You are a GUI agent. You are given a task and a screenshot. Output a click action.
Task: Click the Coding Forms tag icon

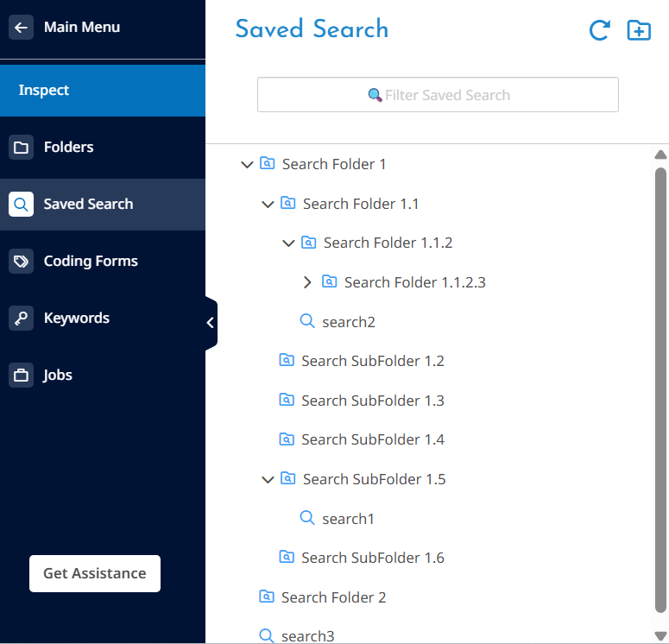click(21, 262)
